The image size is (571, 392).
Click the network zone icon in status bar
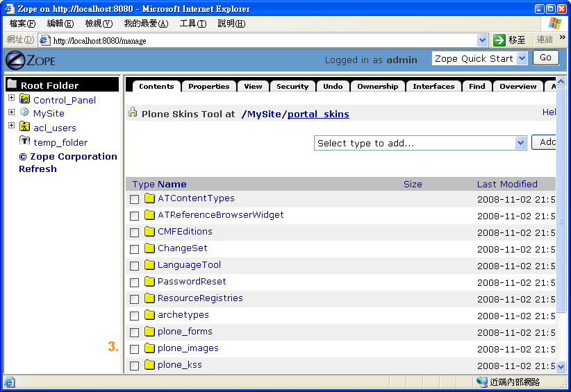(x=482, y=382)
